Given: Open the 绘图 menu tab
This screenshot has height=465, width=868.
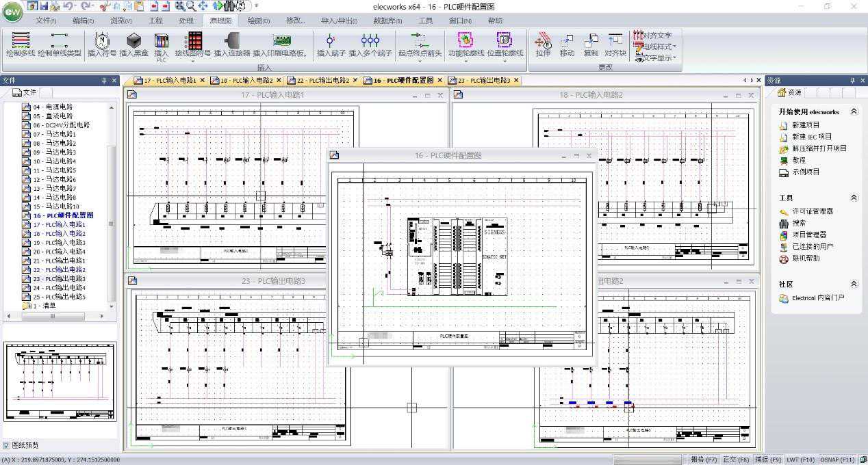Looking at the screenshot, I should pyautogui.click(x=258, y=21).
